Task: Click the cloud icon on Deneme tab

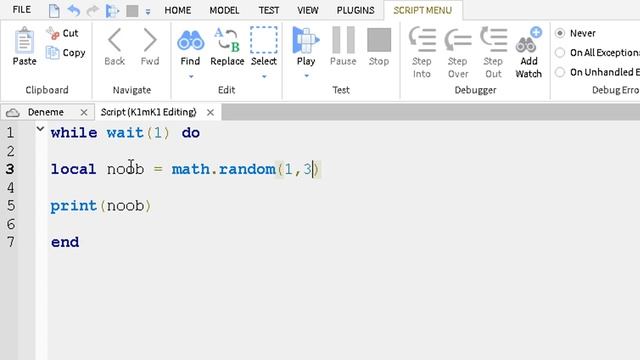Action: [x=13, y=113]
